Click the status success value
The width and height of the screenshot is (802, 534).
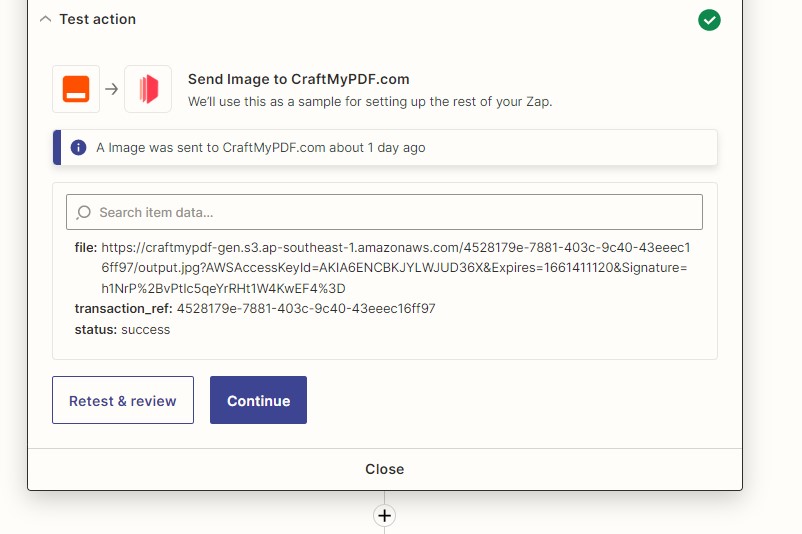click(x=146, y=330)
